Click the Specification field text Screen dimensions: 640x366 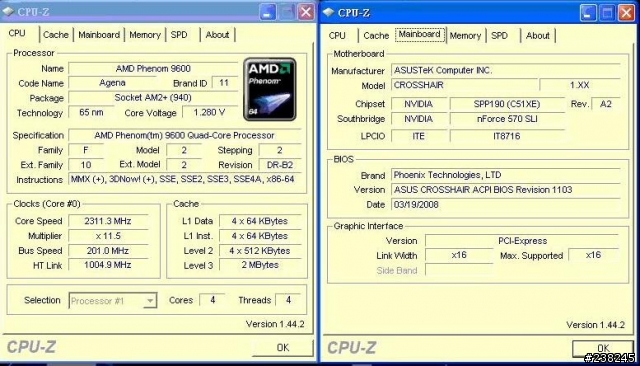point(184,135)
